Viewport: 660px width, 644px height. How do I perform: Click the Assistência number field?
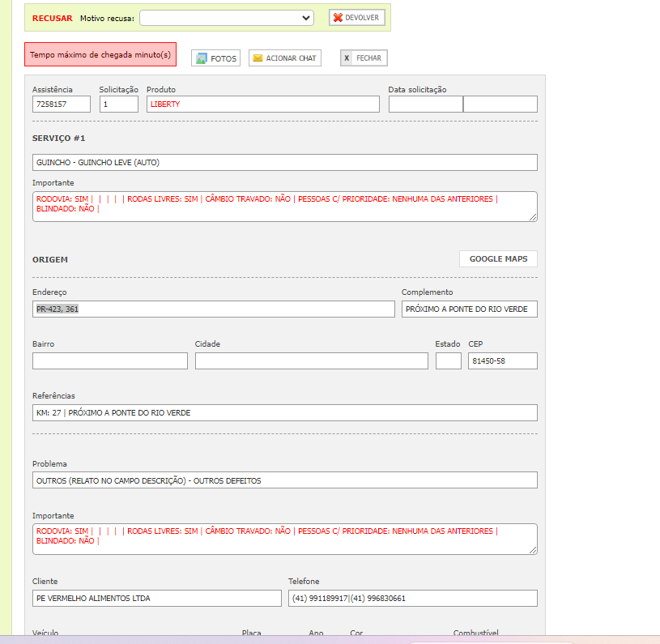pos(62,104)
